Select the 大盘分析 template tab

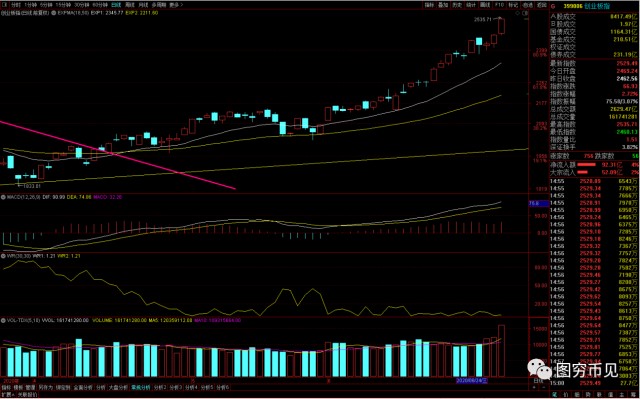tap(118, 388)
